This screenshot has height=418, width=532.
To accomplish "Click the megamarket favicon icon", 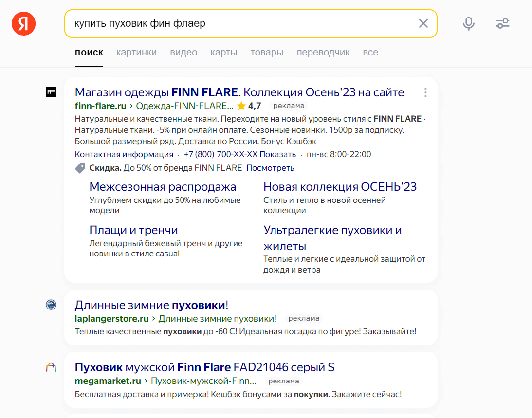I will click(51, 367).
